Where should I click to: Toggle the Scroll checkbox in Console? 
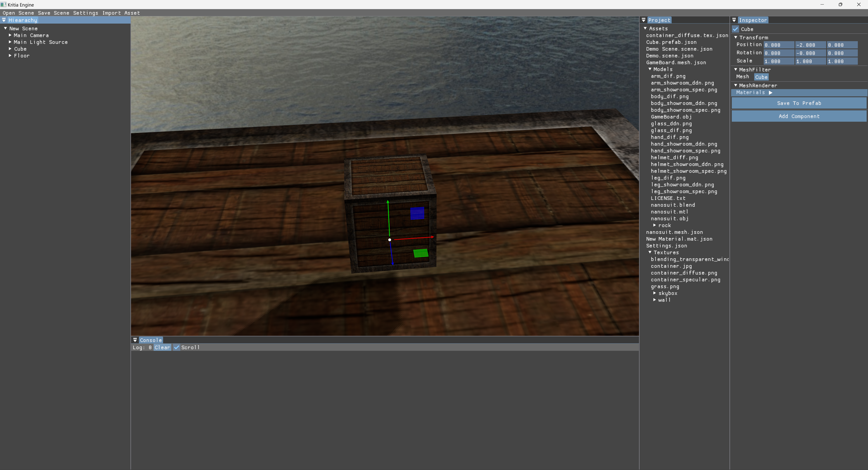176,347
